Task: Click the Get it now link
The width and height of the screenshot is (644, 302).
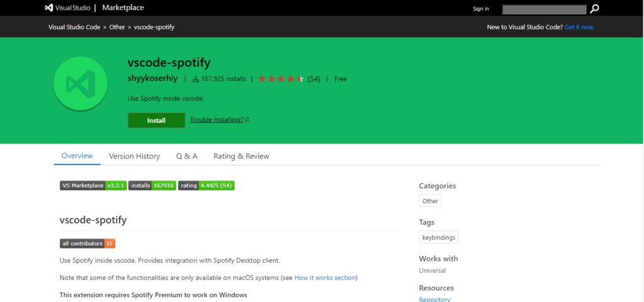Action: (579, 27)
